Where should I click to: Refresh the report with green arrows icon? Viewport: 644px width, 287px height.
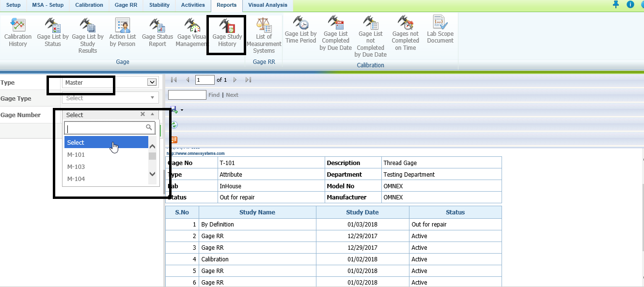[x=174, y=125]
